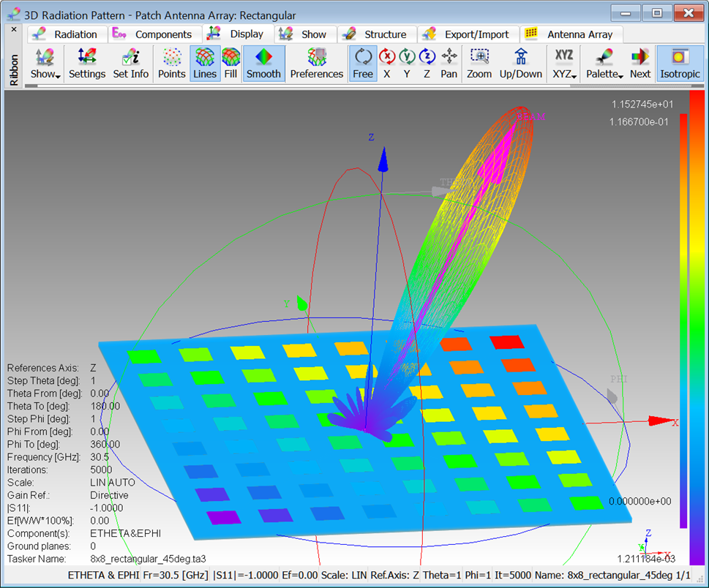Screen dimensions: 709x588
Task: Click the Iterations value 5000
Action: click(101, 470)
